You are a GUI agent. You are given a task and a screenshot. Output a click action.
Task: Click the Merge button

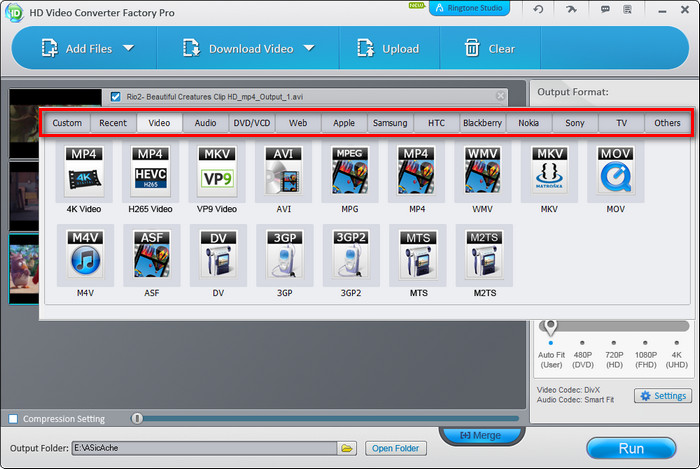[481, 435]
